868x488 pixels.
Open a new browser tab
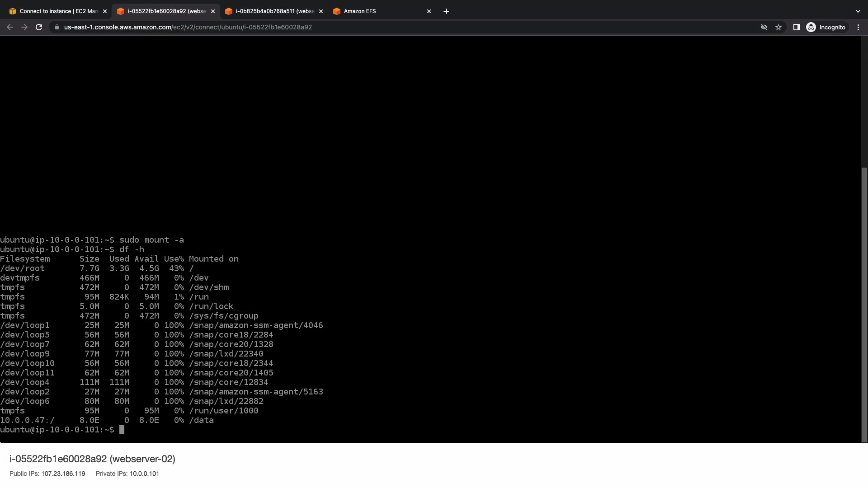pos(446,11)
